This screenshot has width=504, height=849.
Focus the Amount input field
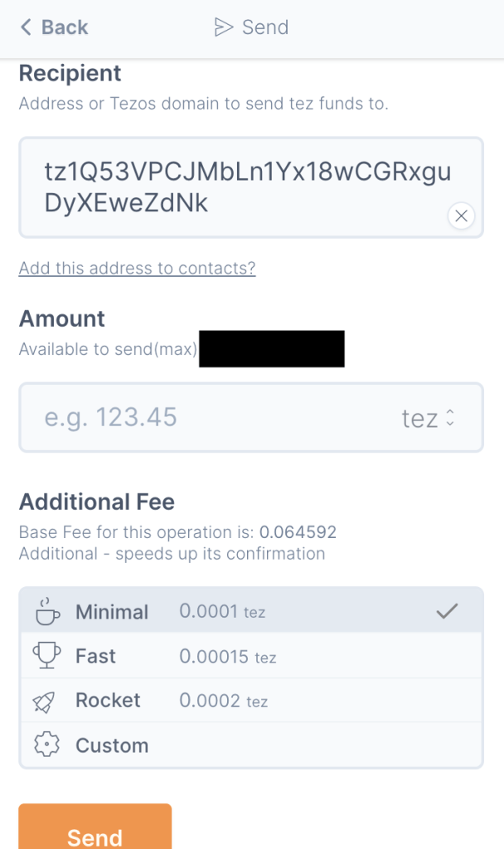207,417
